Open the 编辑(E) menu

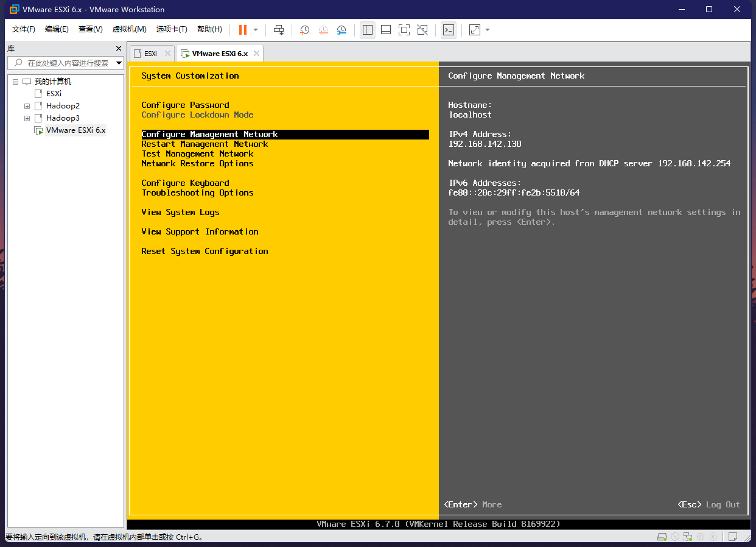(57, 29)
